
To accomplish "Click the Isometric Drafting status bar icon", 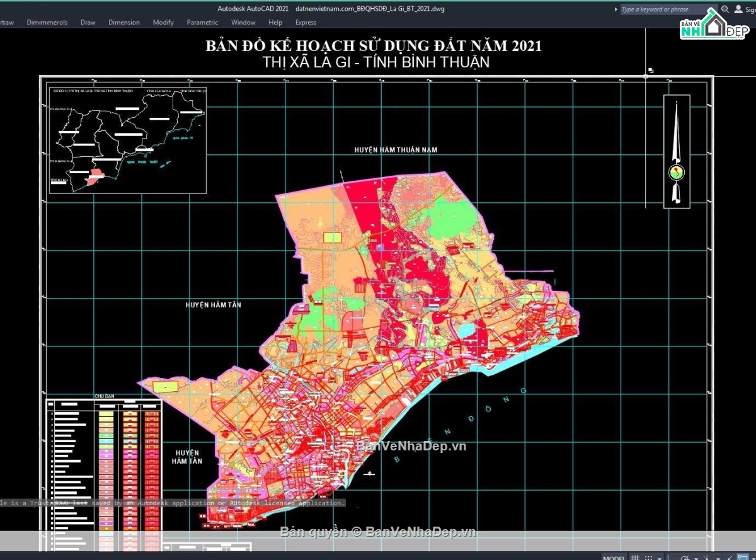I will click(706, 558).
